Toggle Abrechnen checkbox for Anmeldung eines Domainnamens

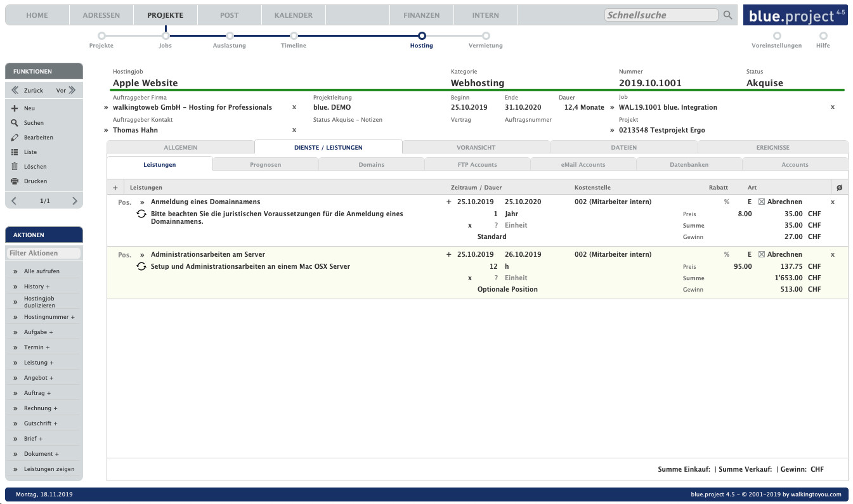point(762,202)
